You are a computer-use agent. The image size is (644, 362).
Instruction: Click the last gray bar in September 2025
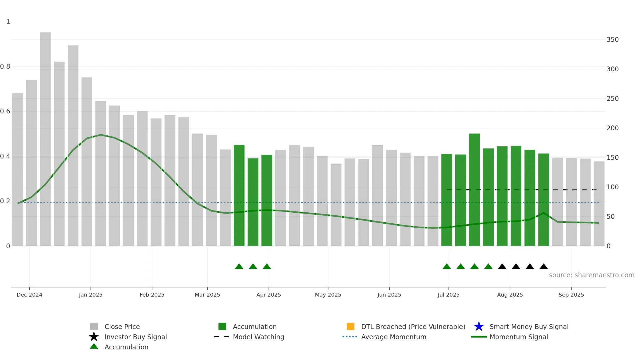point(599,204)
